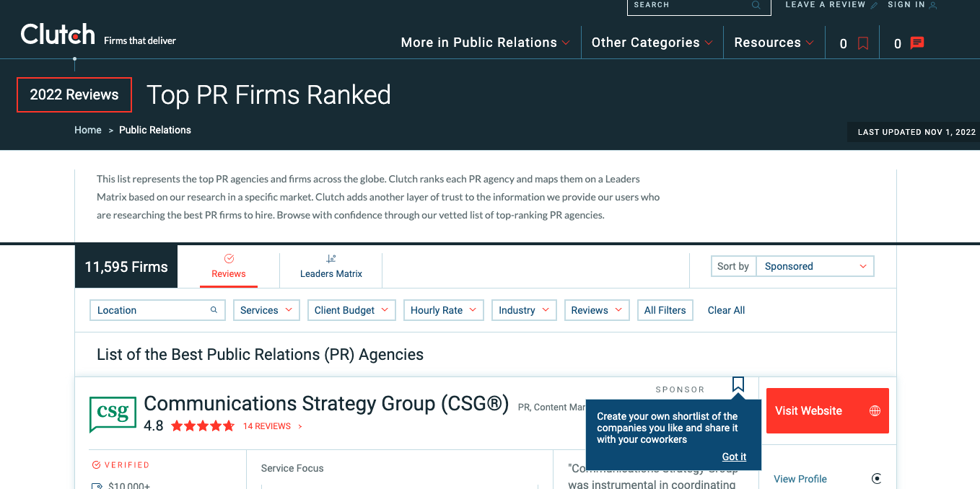Click the user icon beside Sign In
The image size is (980, 489).
932,5
